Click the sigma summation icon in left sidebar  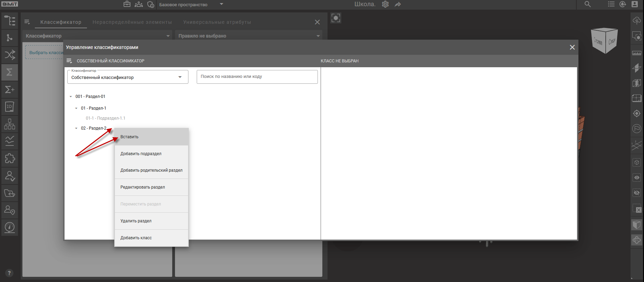pyautogui.click(x=9, y=72)
